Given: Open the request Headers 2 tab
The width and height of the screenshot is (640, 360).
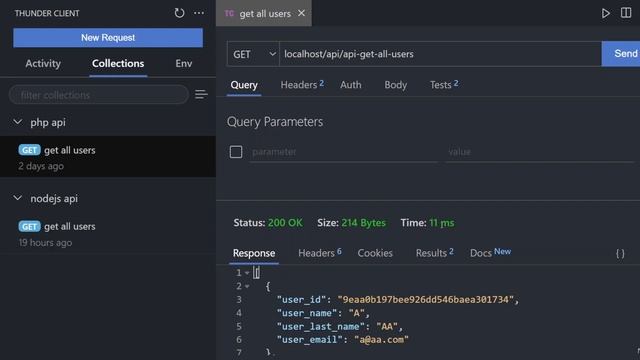Looking at the screenshot, I should coord(302,85).
